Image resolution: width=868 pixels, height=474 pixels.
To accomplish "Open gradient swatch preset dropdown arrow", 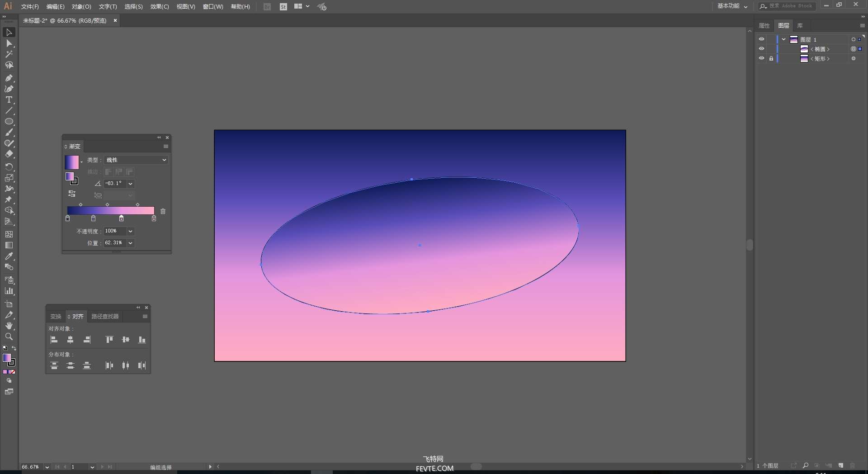I will pyautogui.click(x=82, y=162).
